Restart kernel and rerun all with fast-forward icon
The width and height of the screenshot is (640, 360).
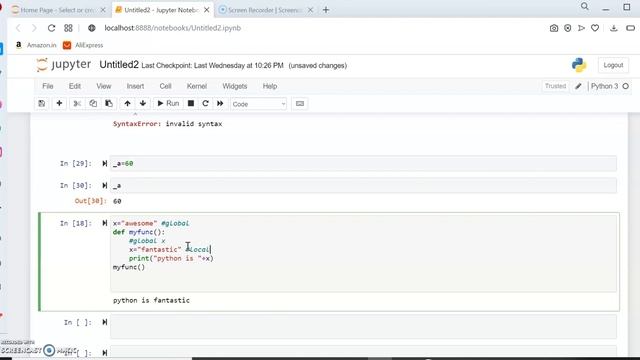(x=220, y=104)
